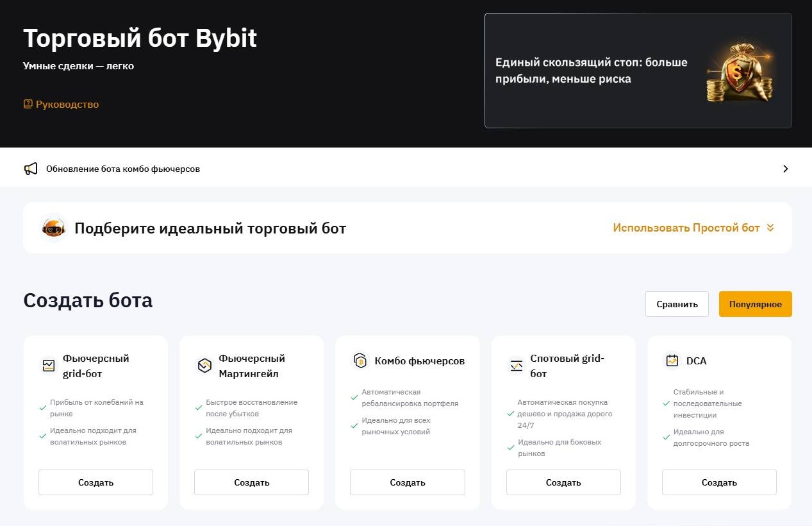Click Создать under Спотовый grid-бот
Viewport: 812px width, 526px height.
tap(563, 482)
